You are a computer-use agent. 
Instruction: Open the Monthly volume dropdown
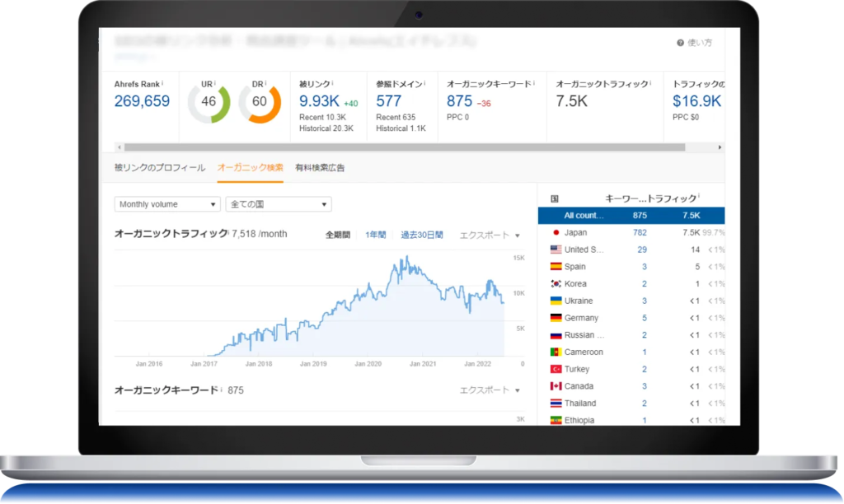(x=167, y=204)
